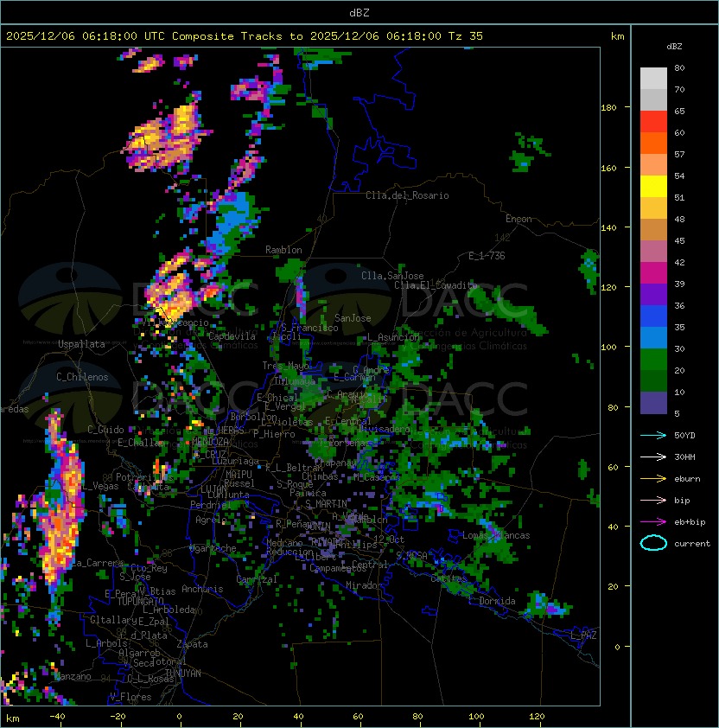Click the 'Clla.SanJose' place label
Viewport: 719px width, 728px height.
pyautogui.click(x=392, y=276)
